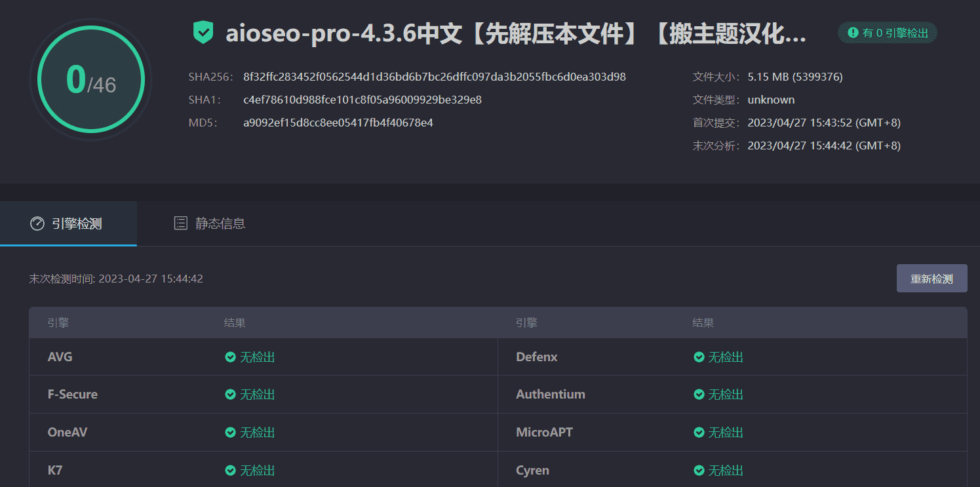The image size is (980, 487).
Task: Click the MicroAPT engine name
Action: (x=545, y=433)
